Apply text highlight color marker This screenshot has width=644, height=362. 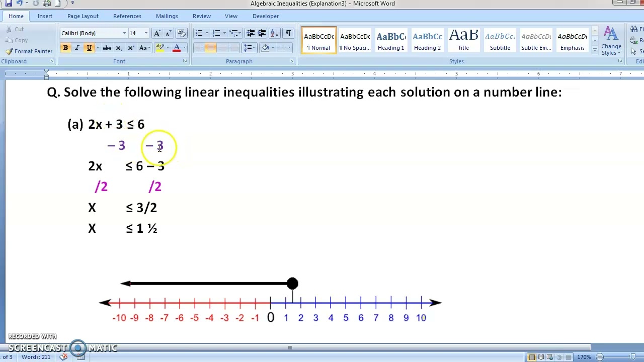(x=159, y=48)
